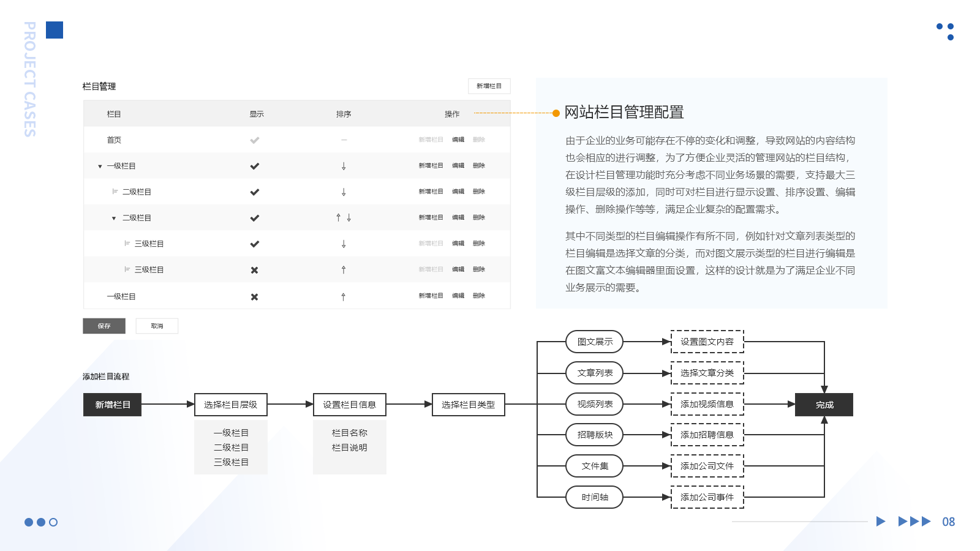Click the 网站栏目管理配置 heading
The width and height of the screenshot is (980, 551).
click(x=624, y=112)
